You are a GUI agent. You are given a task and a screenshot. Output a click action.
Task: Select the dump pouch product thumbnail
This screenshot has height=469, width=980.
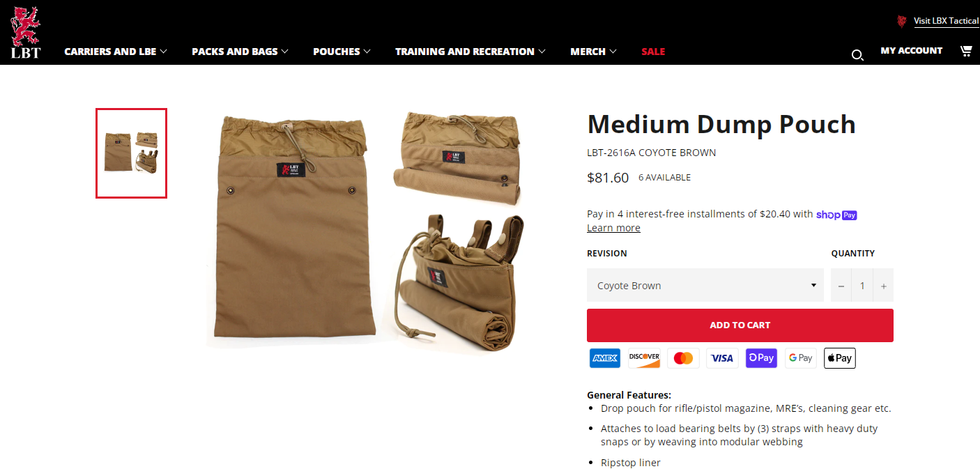pos(131,153)
